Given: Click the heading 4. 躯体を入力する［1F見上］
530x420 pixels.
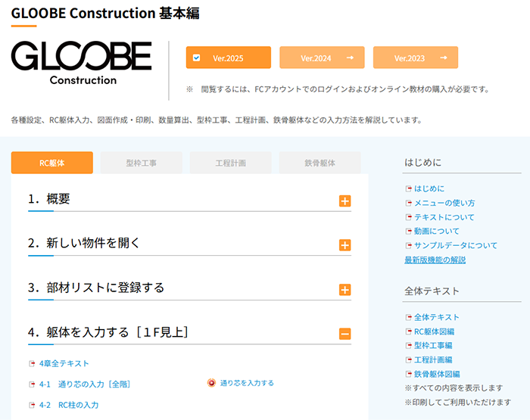Looking at the screenshot, I should 108,332.
